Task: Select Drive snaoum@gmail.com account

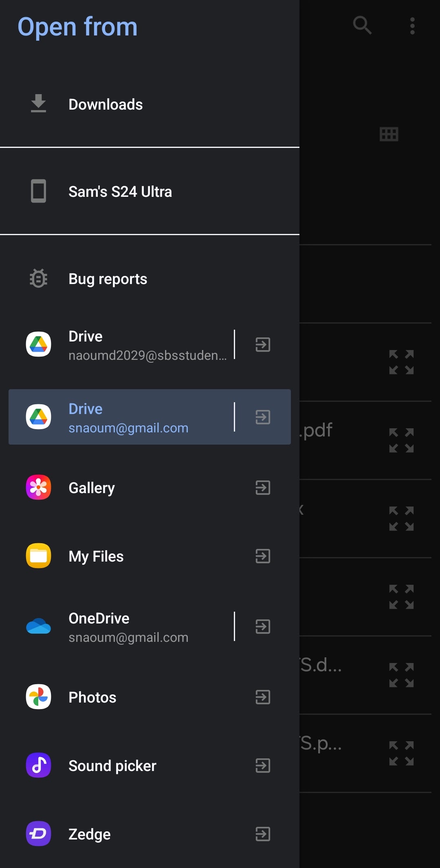Action: click(x=118, y=417)
